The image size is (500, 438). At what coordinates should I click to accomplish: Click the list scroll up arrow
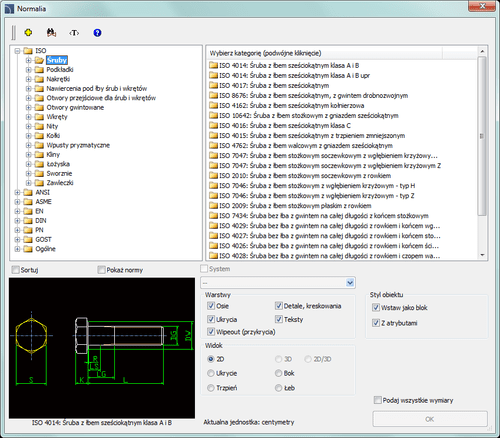(x=482, y=51)
